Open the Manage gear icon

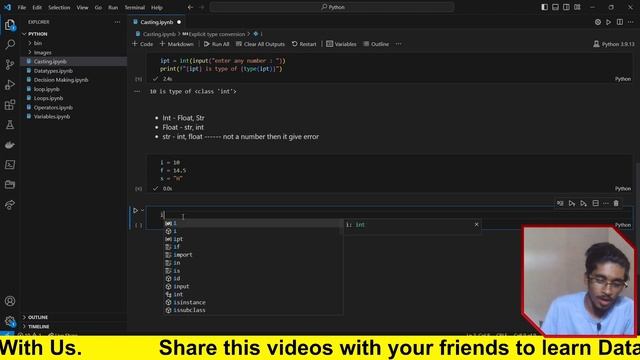pos(10,321)
